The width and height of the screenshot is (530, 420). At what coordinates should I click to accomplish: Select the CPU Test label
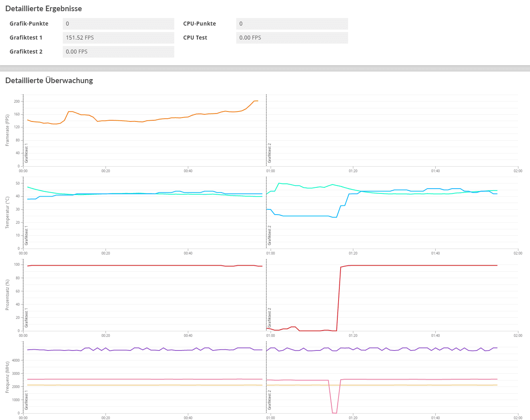pos(195,38)
